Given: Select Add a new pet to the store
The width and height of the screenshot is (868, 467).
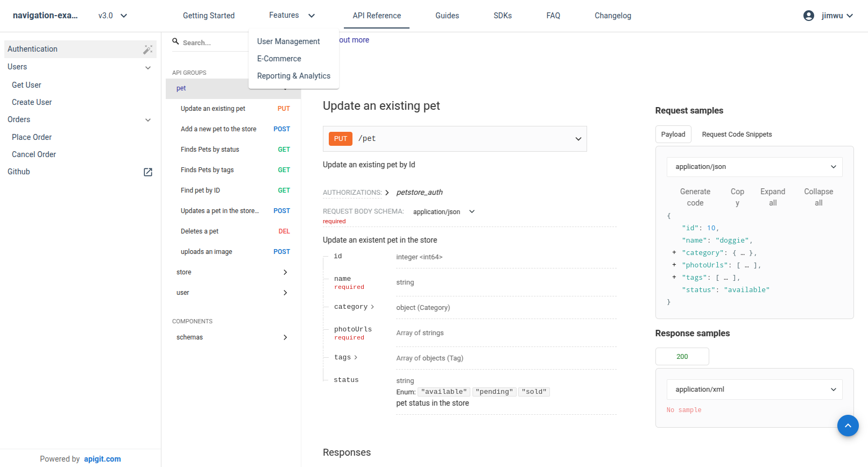Looking at the screenshot, I should [x=234, y=129].
